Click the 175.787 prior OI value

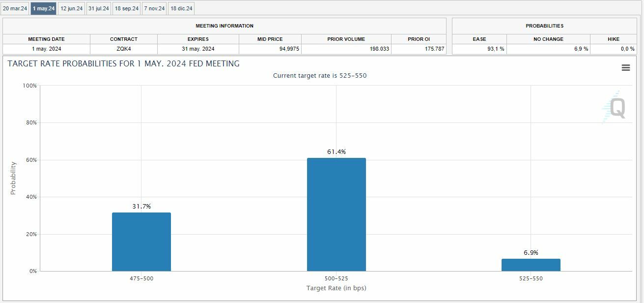[434, 49]
